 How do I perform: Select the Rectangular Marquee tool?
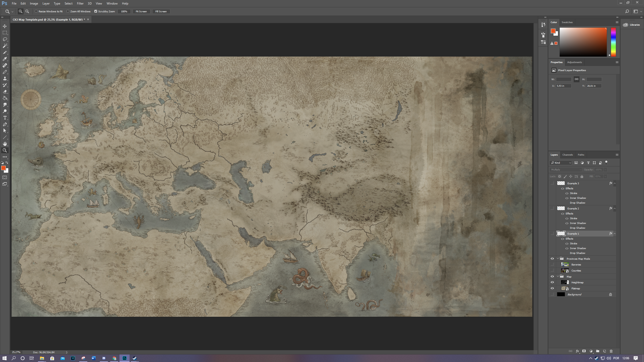click(x=5, y=33)
